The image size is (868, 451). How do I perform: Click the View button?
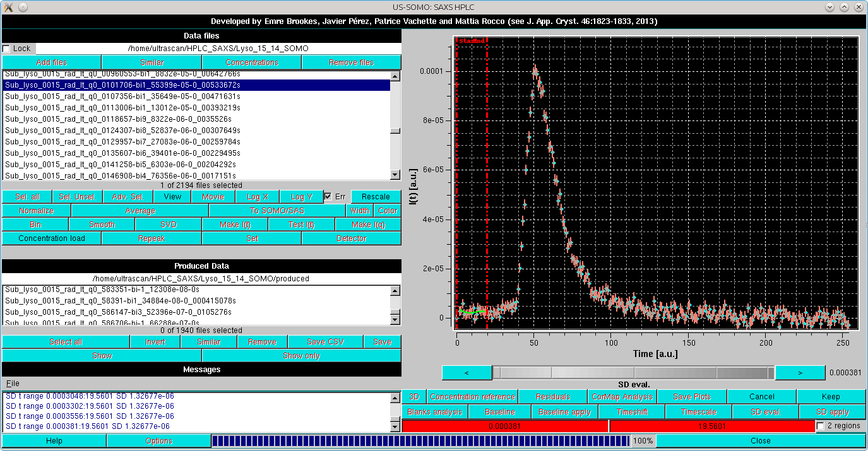coord(172,197)
